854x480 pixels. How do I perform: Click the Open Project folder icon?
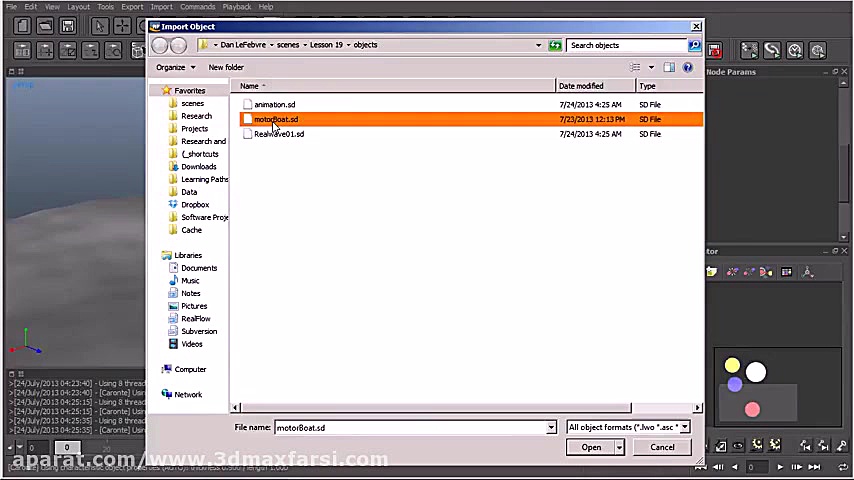45,26
